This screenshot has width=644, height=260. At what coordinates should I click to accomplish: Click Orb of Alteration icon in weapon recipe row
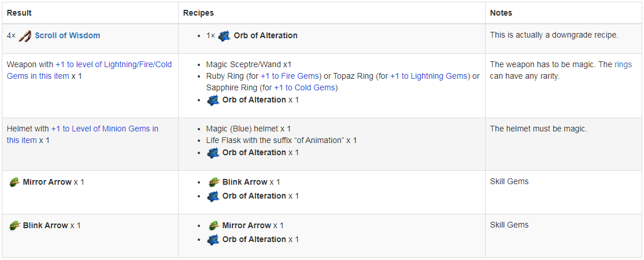[213, 100]
